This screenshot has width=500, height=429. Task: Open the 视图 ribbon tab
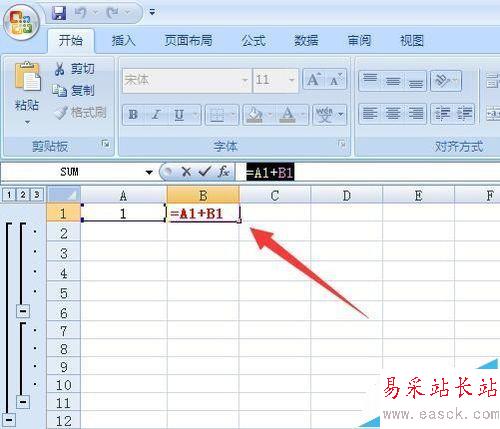point(412,41)
